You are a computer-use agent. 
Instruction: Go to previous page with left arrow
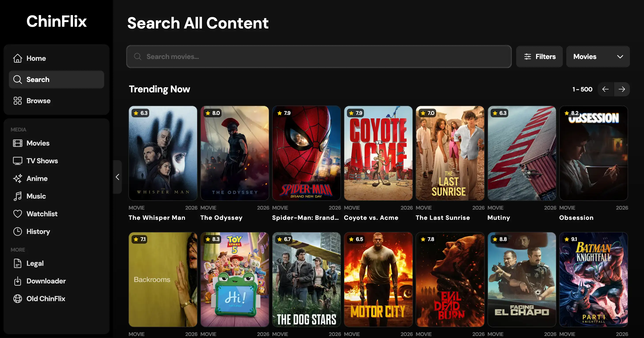pyautogui.click(x=605, y=89)
